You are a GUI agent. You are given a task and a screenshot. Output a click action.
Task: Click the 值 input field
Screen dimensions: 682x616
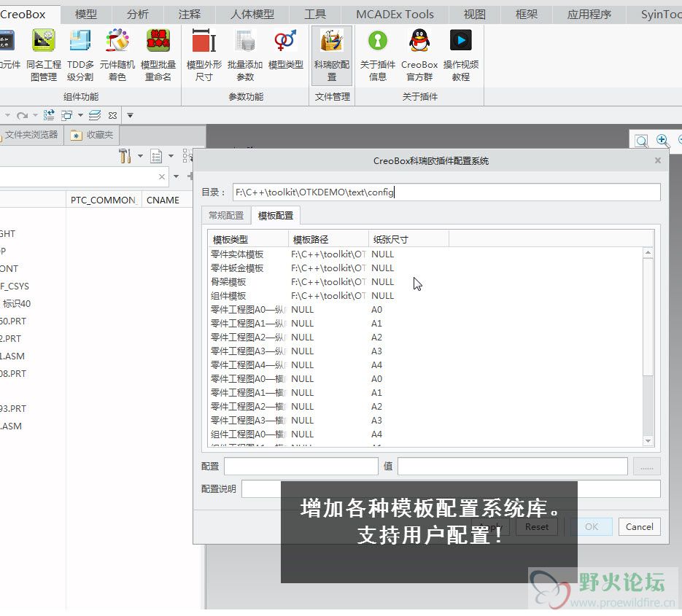(x=512, y=466)
